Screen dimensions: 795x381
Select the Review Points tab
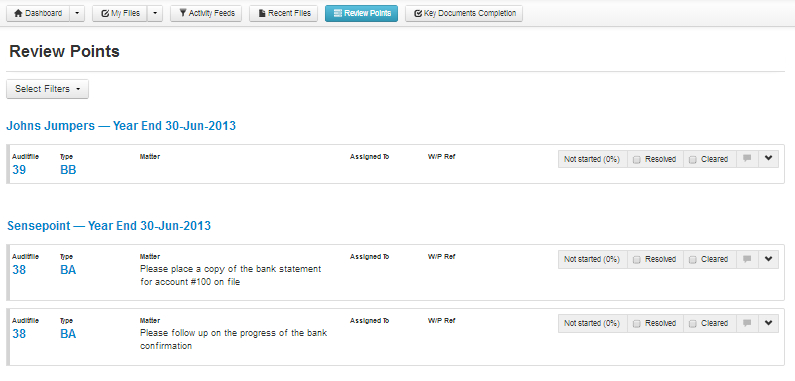click(x=362, y=14)
